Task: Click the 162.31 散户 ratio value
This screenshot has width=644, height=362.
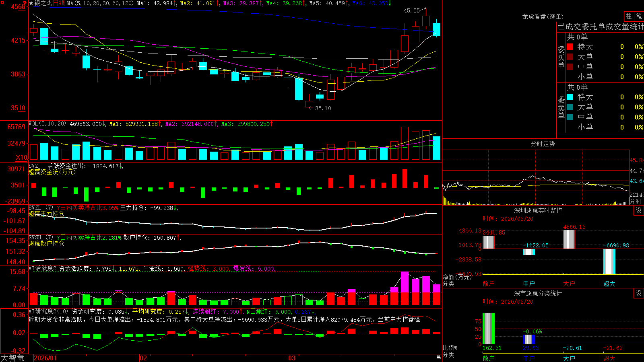Action: pos(492,348)
